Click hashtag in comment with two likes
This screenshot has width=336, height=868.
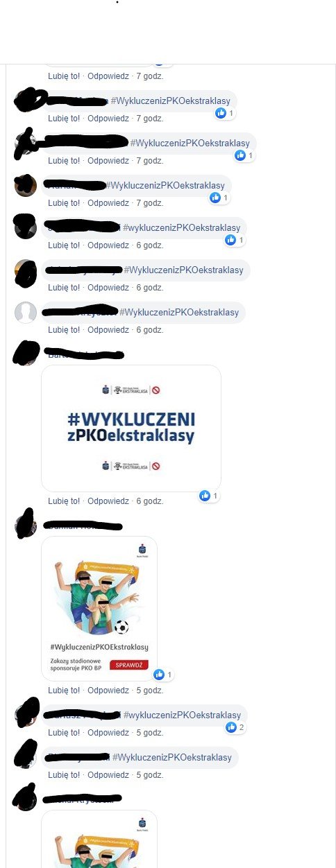pos(182,714)
